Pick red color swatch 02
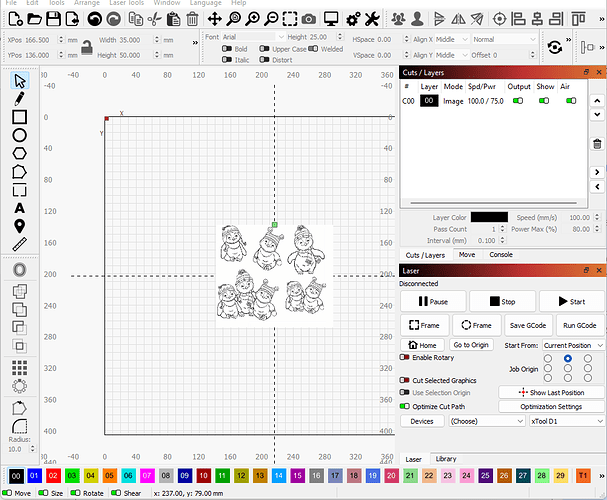The image size is (607, 500). coord(53,476)
